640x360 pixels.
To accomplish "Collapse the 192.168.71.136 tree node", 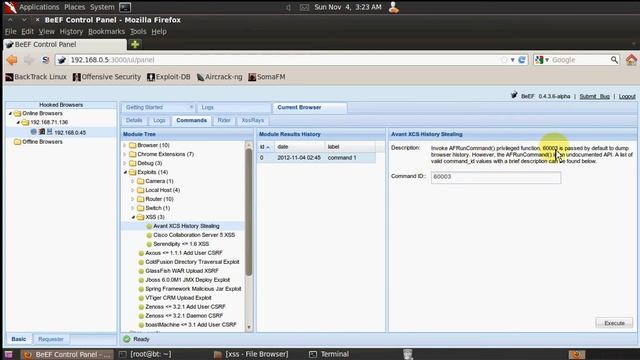I will (x=18, y=122).
